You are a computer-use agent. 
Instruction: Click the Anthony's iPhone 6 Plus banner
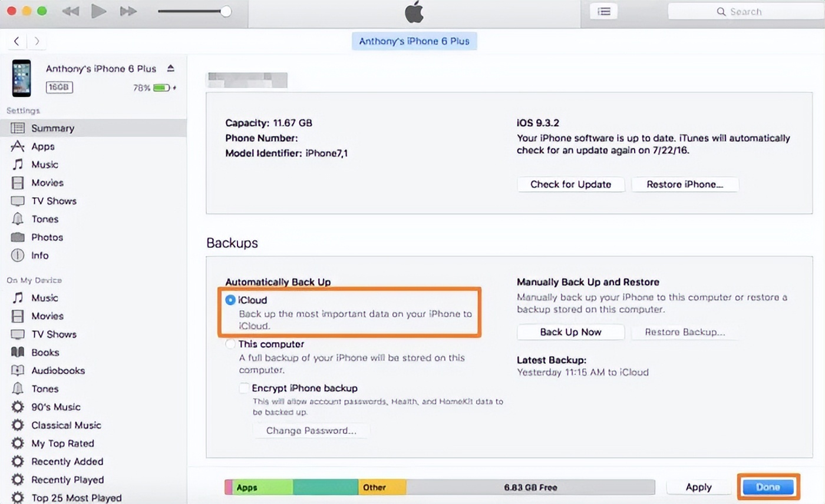pyautogui.click(x=414, y=41)
